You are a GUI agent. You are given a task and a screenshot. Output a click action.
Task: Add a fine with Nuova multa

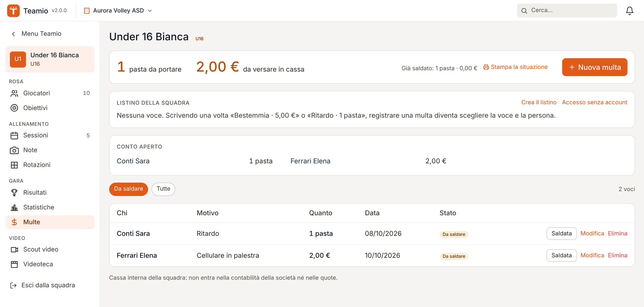click(x=595, y=67)
